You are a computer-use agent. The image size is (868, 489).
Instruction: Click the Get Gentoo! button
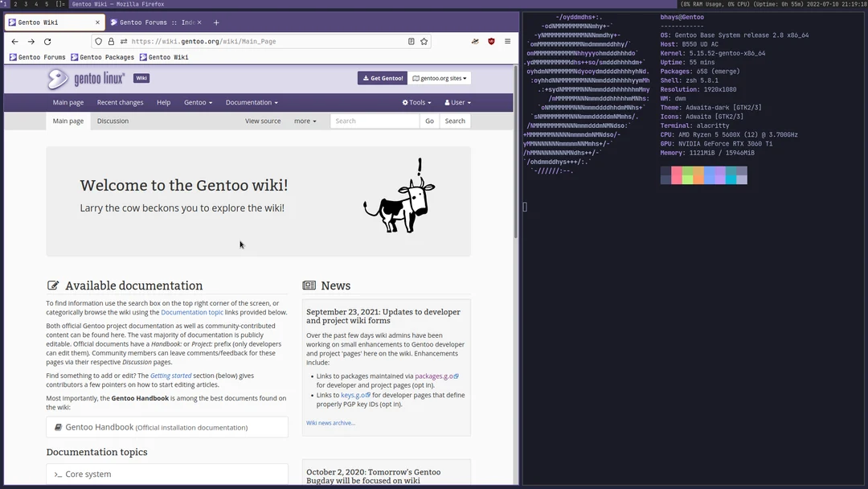coord(382,78)
